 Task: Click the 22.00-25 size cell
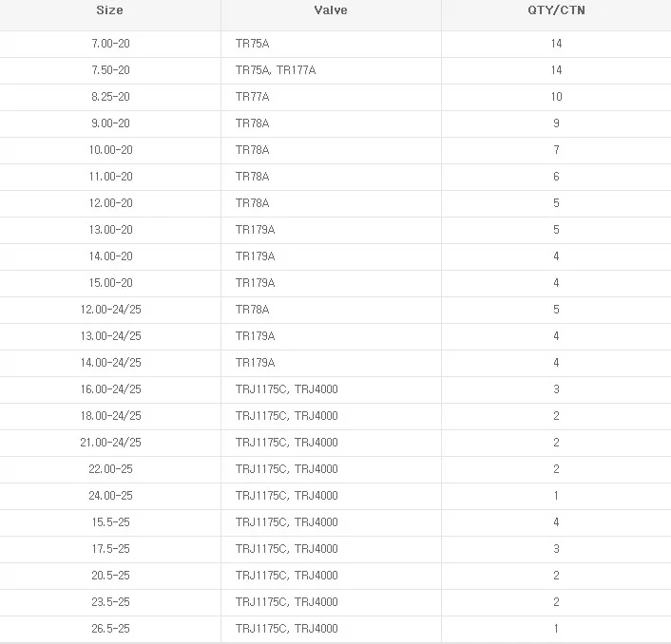109,469
